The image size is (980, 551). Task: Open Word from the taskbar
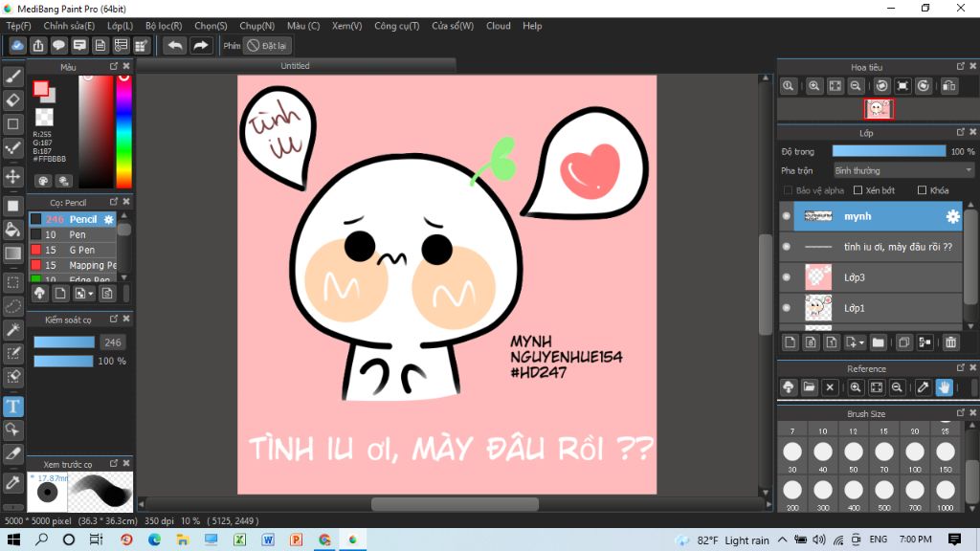pyautogui.click(x=268, y=540)
